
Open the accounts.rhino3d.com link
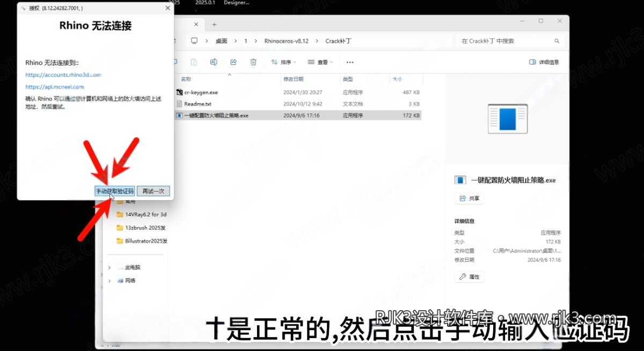tap(63, 75)
